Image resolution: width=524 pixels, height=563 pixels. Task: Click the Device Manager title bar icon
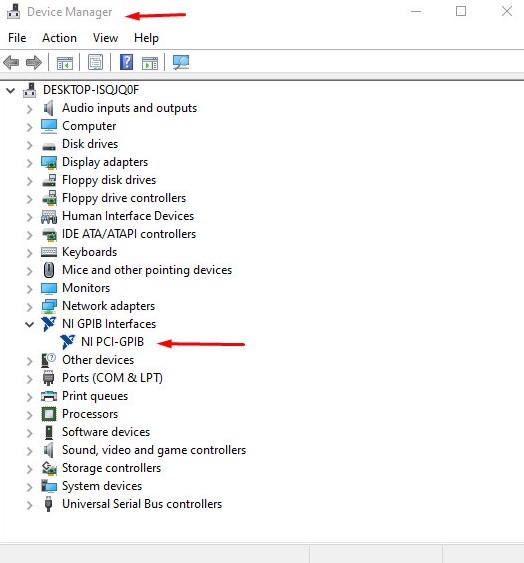[14, 11]
